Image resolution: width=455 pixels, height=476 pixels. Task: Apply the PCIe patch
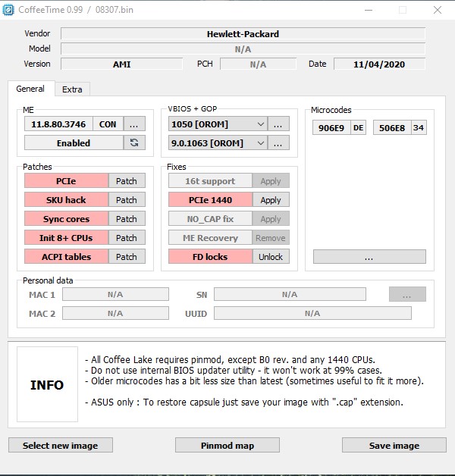pos(127,181)
